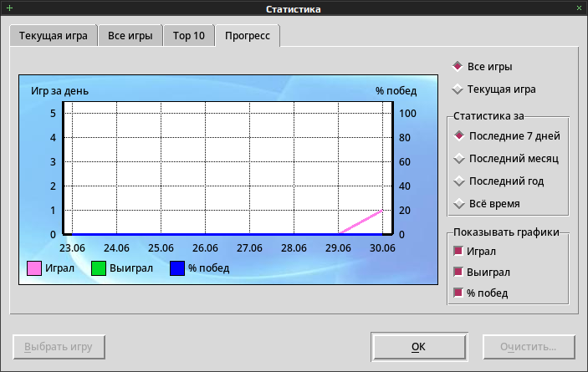Image resolution: width=588 pixels, height=372 pixels.
Task: Click the green plus icon in title bar
Action: pyautogui.click(x=10, y=8)
